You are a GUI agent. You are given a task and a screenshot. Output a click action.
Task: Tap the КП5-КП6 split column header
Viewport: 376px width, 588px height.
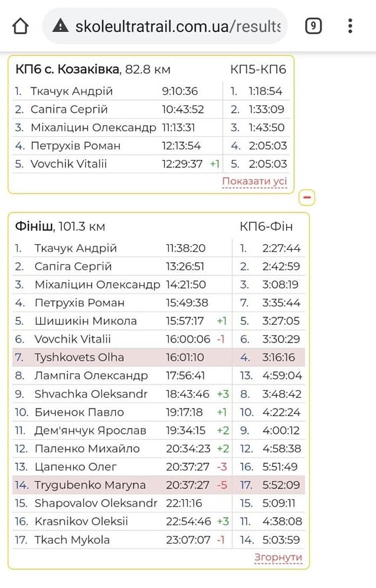coord(258,70)
